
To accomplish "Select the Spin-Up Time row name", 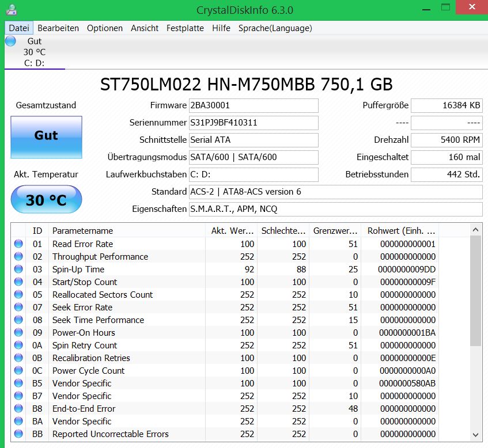I will [78, 269].
